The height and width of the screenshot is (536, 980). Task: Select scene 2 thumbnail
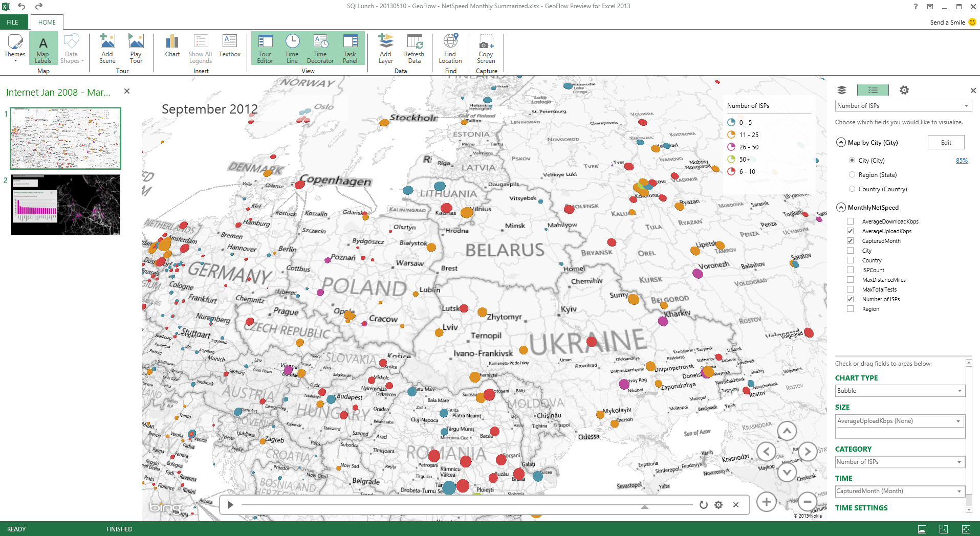[66, 205]
